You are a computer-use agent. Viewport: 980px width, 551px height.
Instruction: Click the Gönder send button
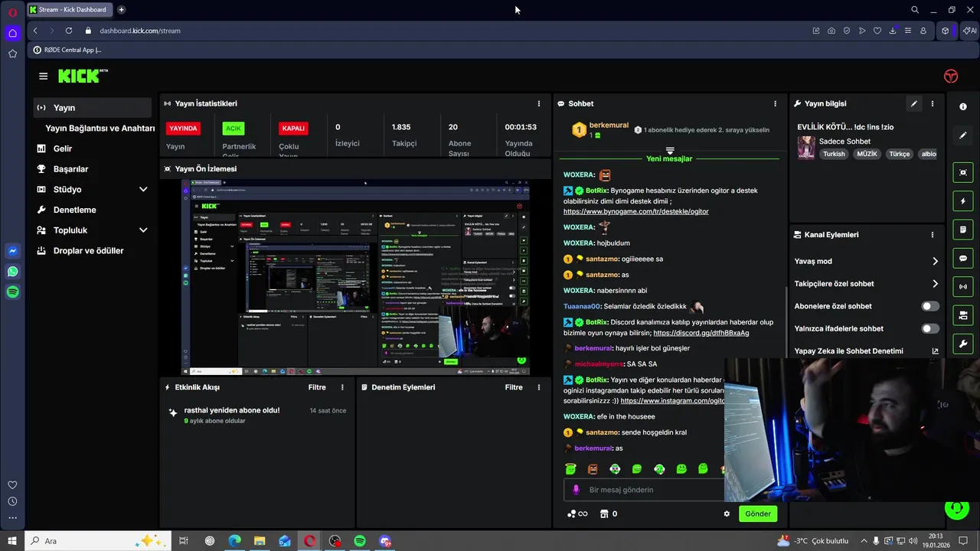click(x=758, y=514)
